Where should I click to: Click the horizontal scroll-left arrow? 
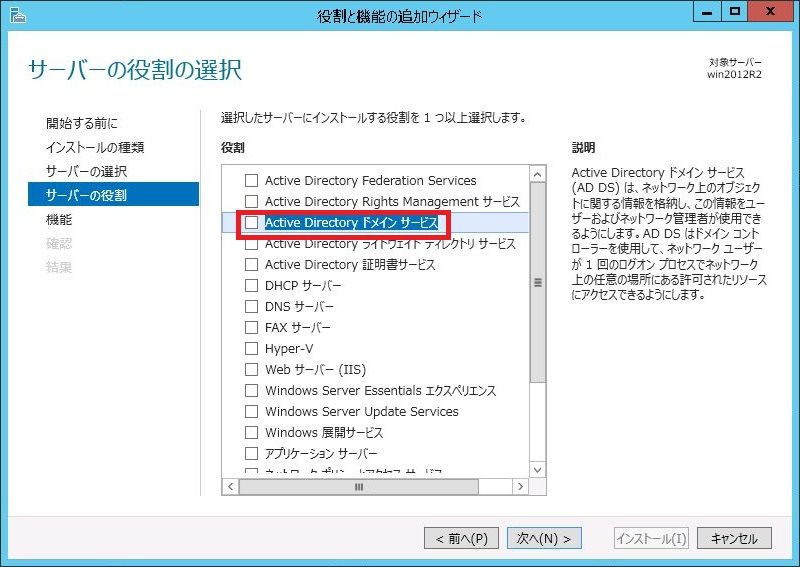click(231, 487)
